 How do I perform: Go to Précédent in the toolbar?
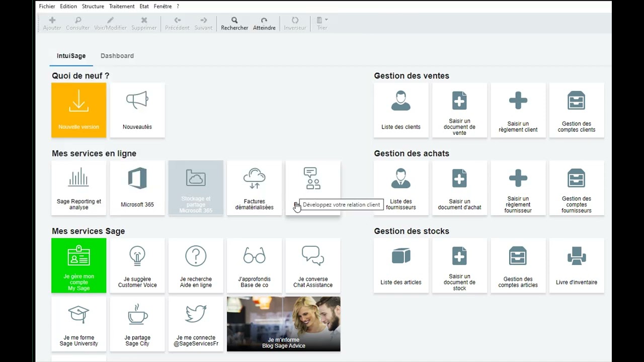tap(177, 23)
